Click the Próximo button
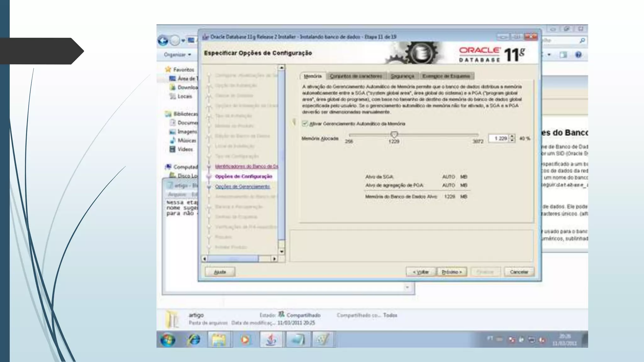Viewport: 644px width, 362px height. (452, 272)
